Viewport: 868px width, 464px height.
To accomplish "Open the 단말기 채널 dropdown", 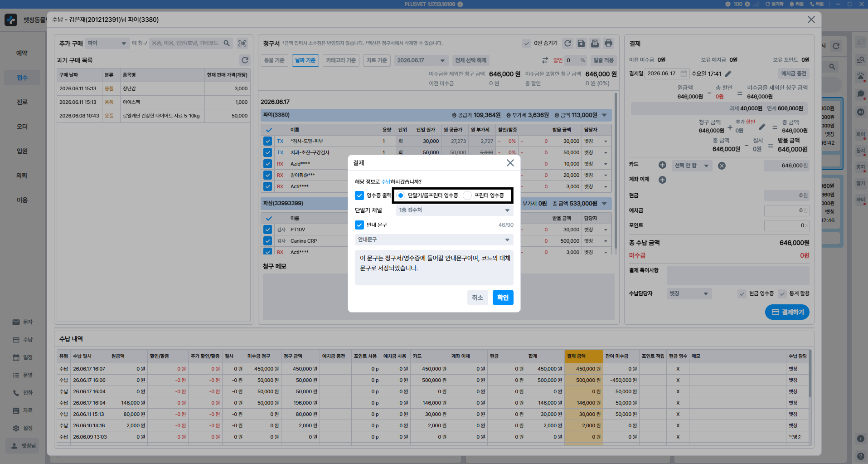I will coord(455,210).
